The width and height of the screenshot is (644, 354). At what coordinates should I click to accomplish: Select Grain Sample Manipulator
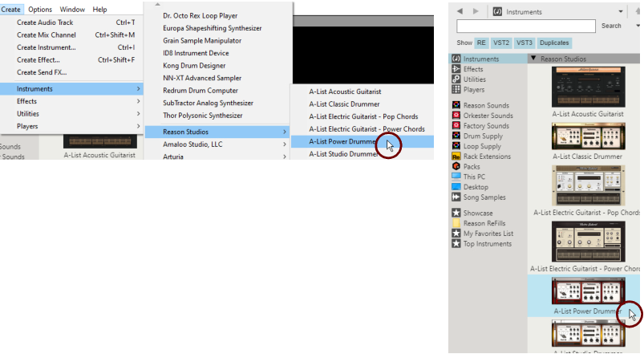[202, 40]
